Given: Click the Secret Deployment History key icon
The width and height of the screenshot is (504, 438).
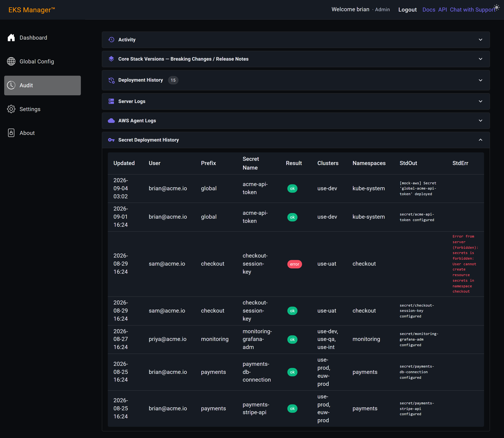Looking at the screenshot, I should 111,140.
